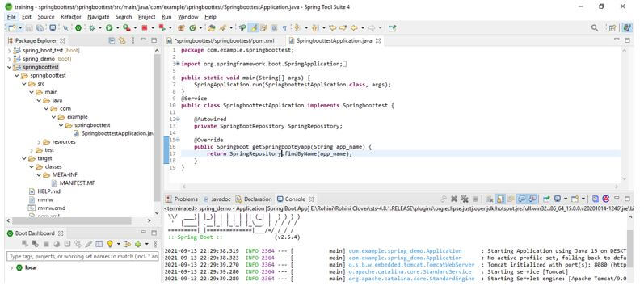This screenshot has height=294, width=644.
Task: Switch to the Problems tab
Action: [182, 199]
